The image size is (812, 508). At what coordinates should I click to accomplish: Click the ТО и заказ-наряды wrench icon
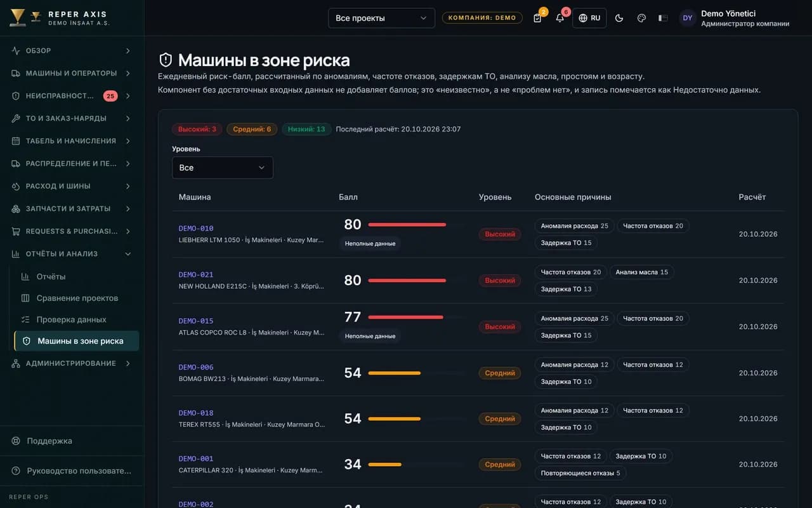16,118
